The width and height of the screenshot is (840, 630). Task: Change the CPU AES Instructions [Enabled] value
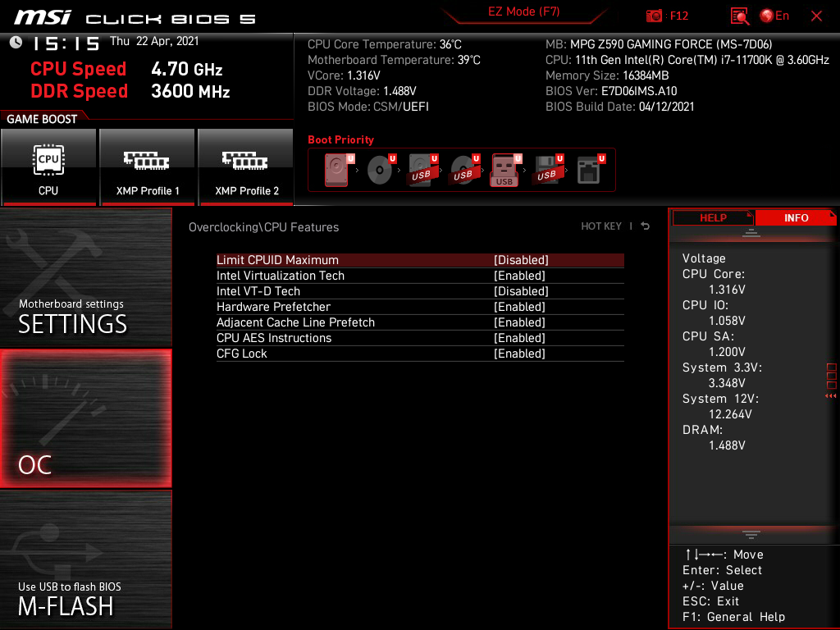519,337
